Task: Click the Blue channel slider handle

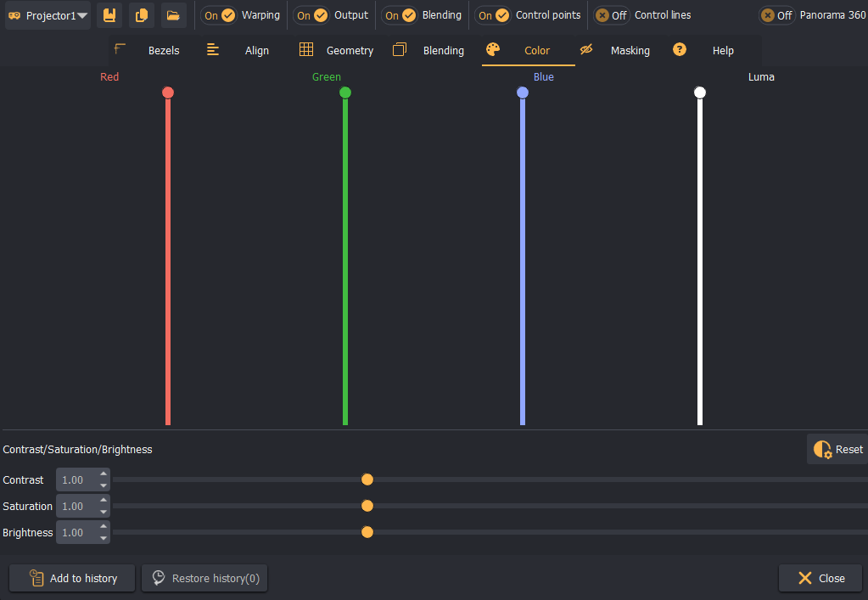Action: tap(523, 93)
